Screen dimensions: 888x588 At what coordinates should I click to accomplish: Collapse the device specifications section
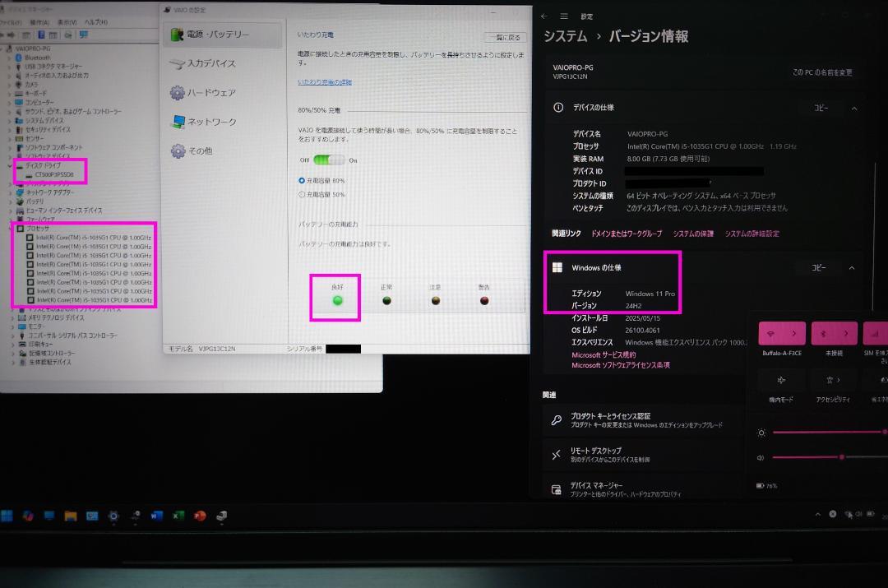pyautogui.click(x=854, y=109)
